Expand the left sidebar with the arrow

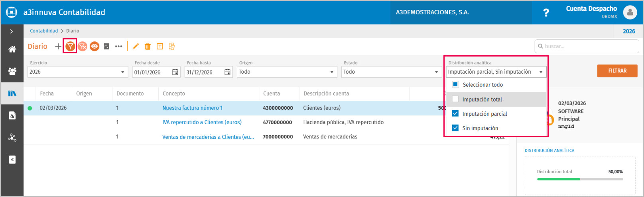(x=12, y=31)
